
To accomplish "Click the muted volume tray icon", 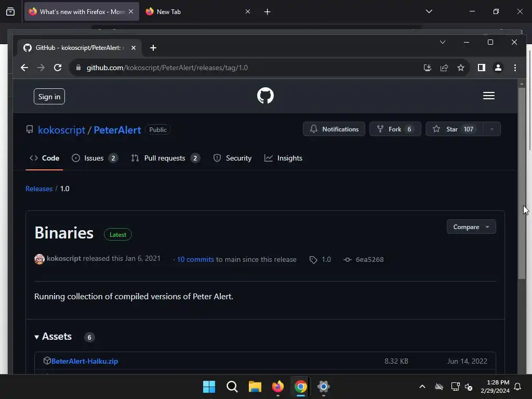I will click(469, 387).
